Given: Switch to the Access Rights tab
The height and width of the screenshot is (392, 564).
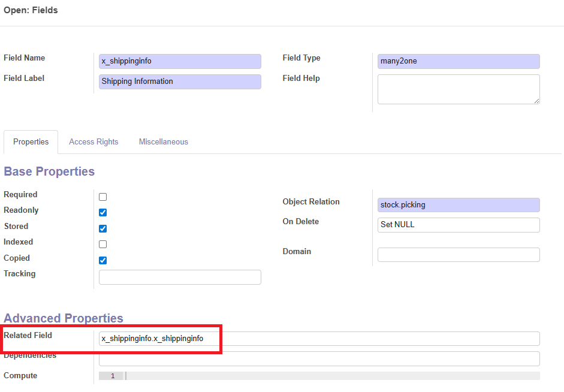Looking at the screenshot, I should point(94,142).
